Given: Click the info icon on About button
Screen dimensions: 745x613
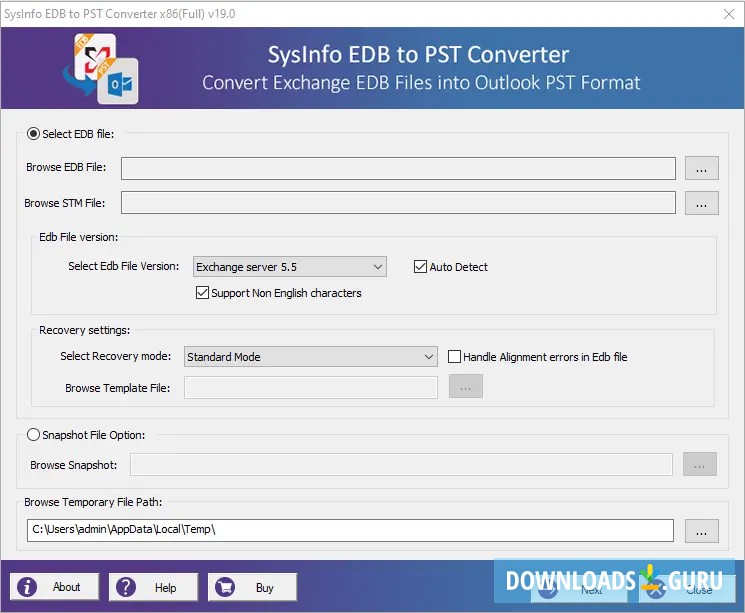Looking at the screenshot, I should point(27,587).
